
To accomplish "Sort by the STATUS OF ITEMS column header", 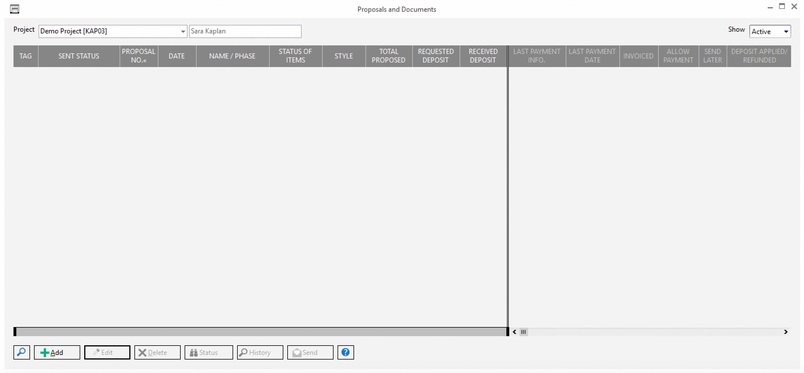I will pos(296,56).
